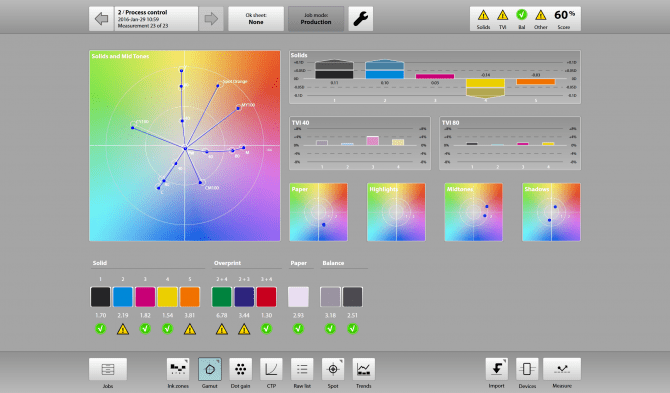Click the TVI 40 bar chart
Image resolution: width=670 pixels, height=393 pixels.
360,143
